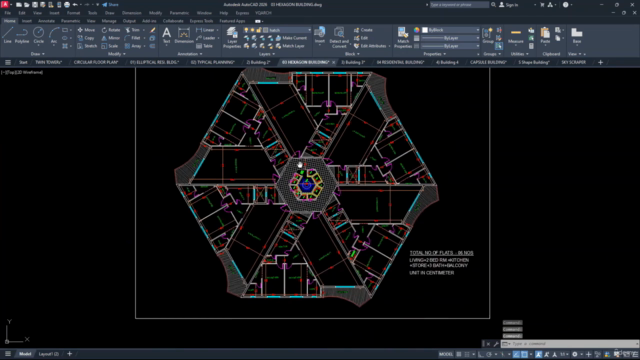The image size is (640, 360).
Task: Open the ByBlock color dropdown
Action: click(x=451, y=30)
